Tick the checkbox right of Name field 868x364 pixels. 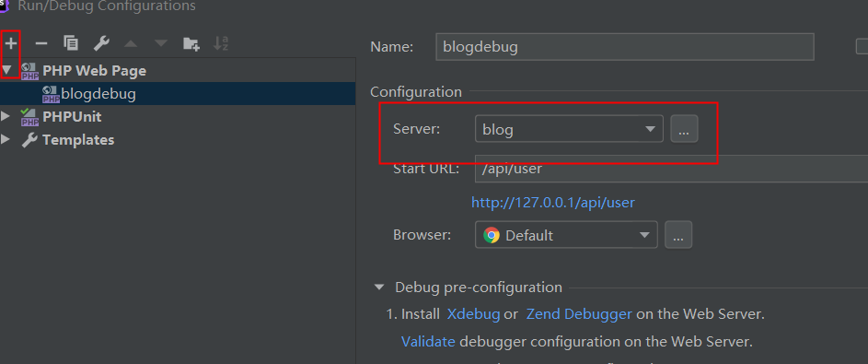(862, 47)
